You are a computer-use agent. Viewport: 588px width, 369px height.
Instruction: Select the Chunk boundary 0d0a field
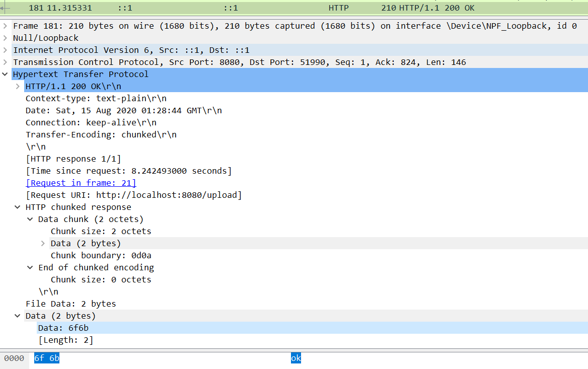[101, 255]
